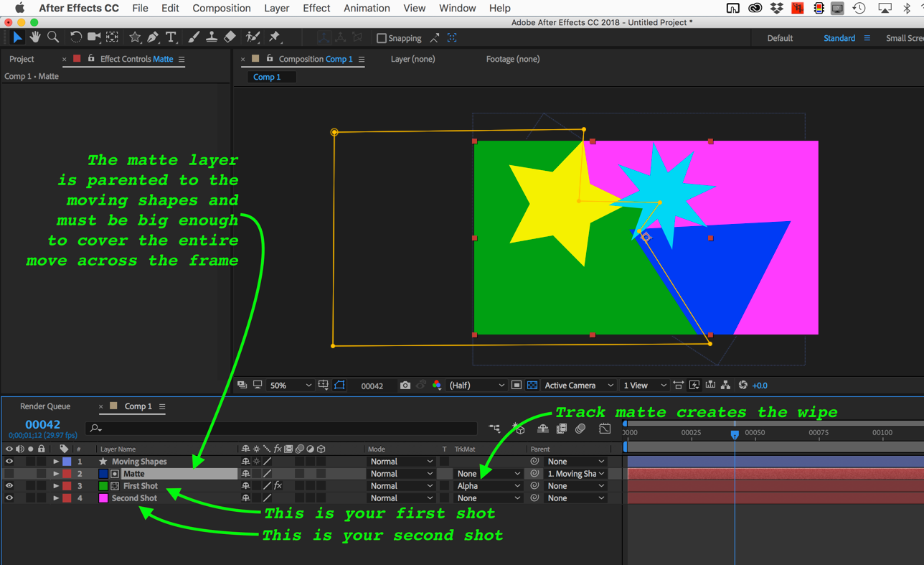Viewport: 924px width, 565px height.
Task: Toggle mask and shape path visibility
Action: [x=340, y=386]
